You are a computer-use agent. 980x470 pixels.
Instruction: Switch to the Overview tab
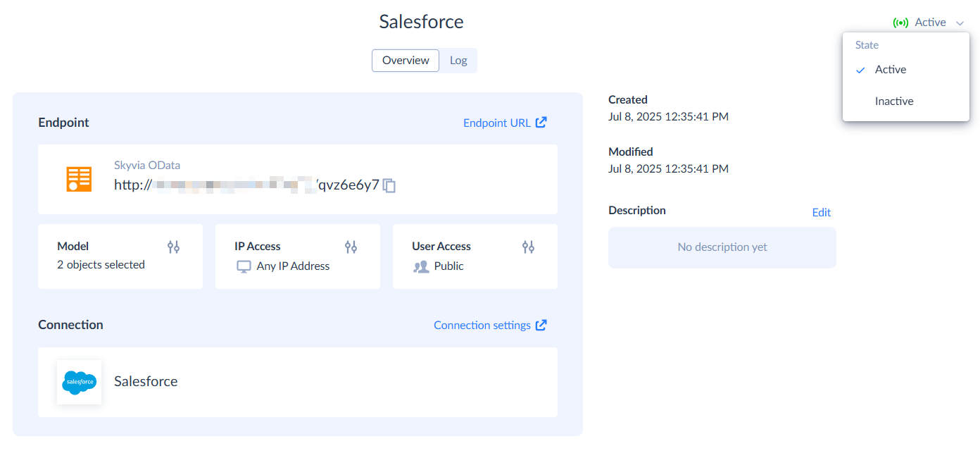click(406, 61)
